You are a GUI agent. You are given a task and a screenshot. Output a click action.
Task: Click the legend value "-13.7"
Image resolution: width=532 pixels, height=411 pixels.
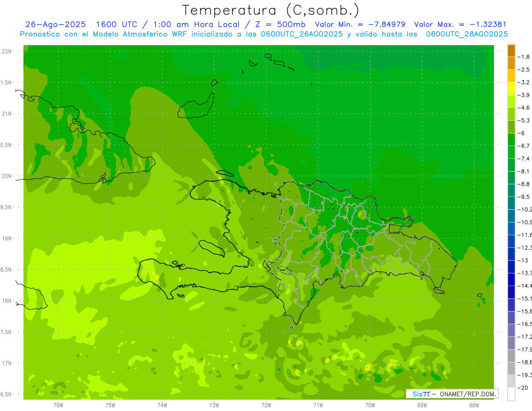[524, 273]
